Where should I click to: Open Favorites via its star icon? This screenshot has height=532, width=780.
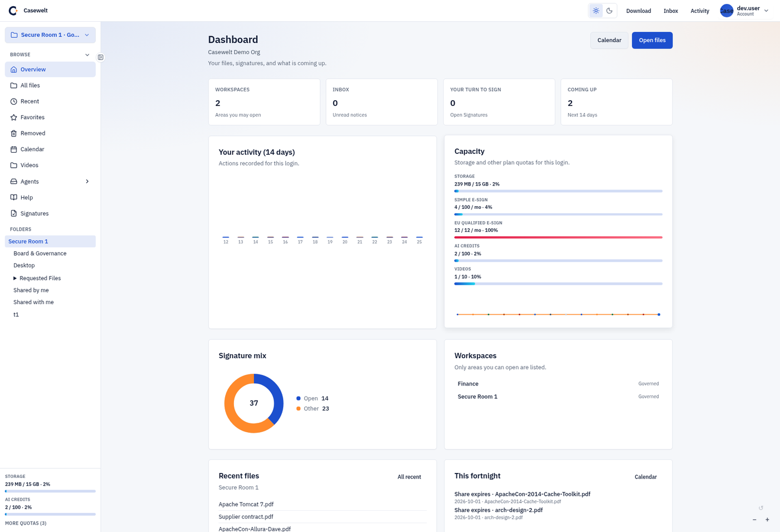tap(14, 118)
